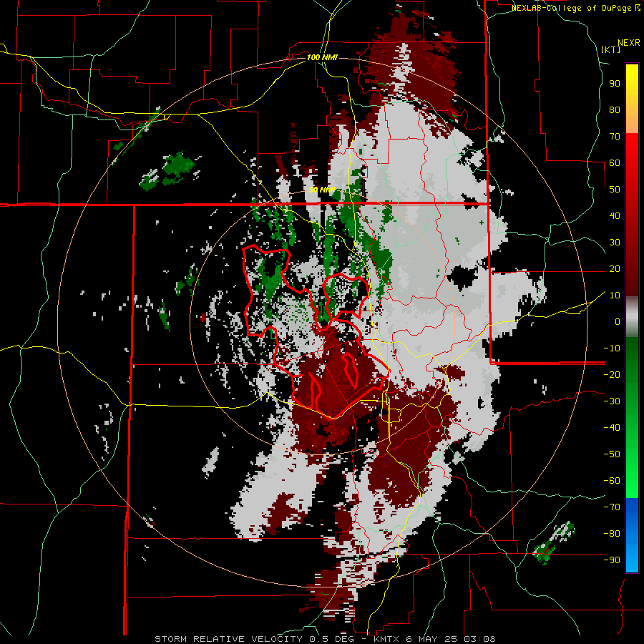
Task: Click the -90 scale value
Action: [612, 560]
